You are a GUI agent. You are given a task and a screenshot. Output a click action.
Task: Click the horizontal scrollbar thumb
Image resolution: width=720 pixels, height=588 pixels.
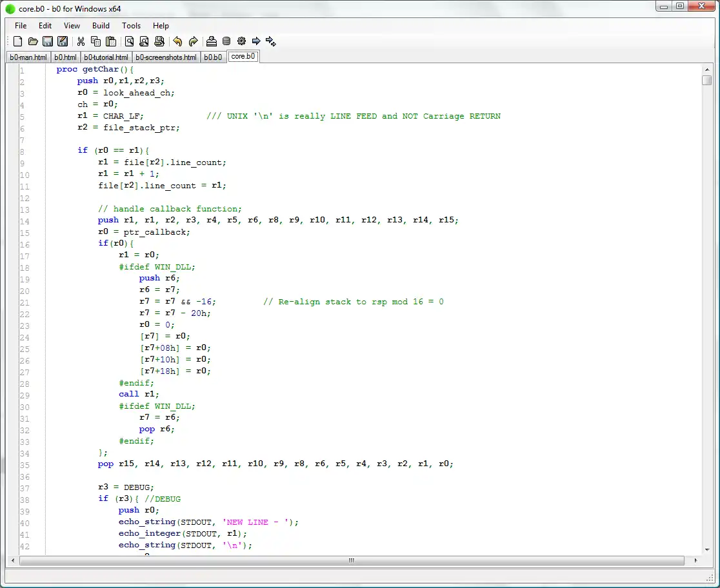(x=352, y=560)
